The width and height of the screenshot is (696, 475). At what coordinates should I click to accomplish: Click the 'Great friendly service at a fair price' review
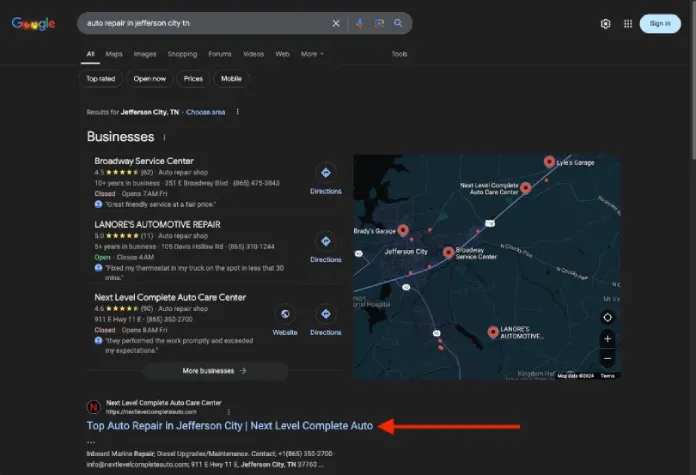point(161,204)
